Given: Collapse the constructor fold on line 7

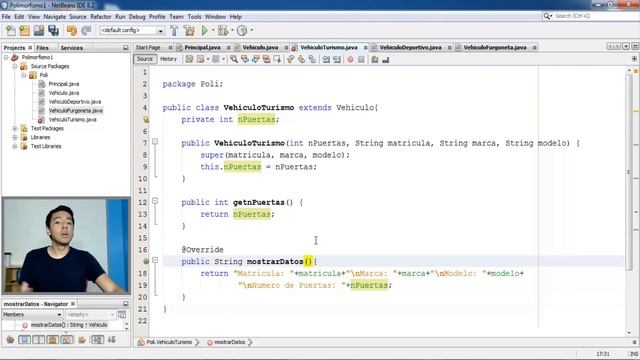Looking at the screenshot, I should pyautogui.click(x=155, y=142).
